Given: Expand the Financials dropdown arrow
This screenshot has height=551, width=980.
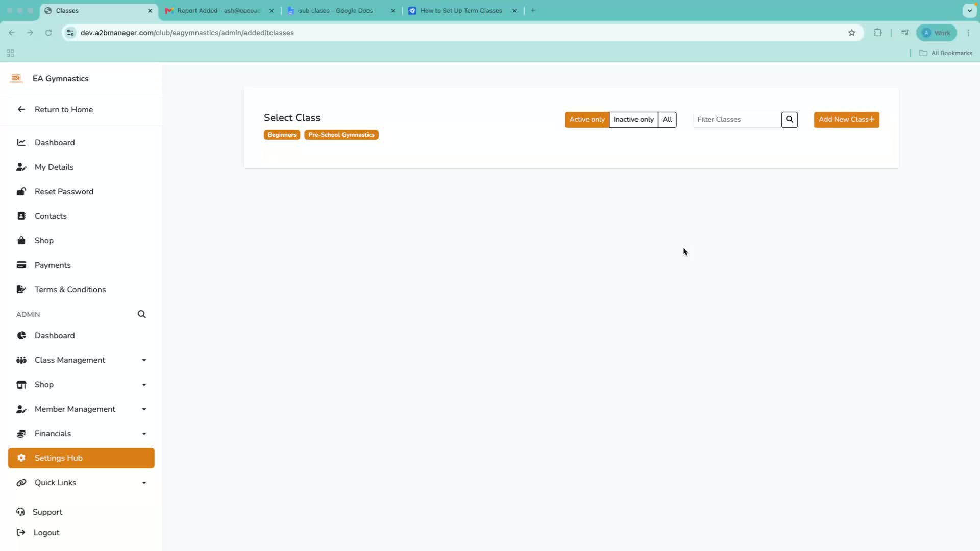Looking at the screenshot, I should tap(144, 434).
